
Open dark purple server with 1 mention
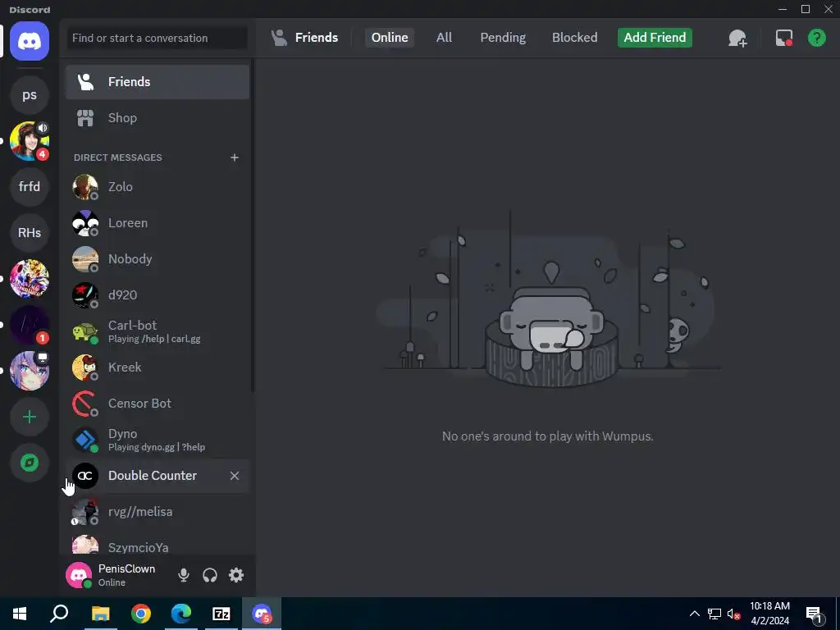[30, 325]
